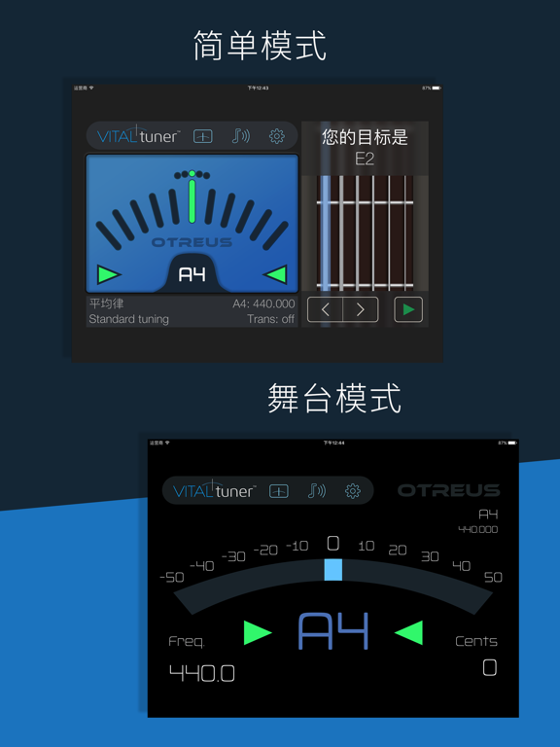Tap tone generator note icon in simple mode
560x747 pixels.
coord(240,136)
